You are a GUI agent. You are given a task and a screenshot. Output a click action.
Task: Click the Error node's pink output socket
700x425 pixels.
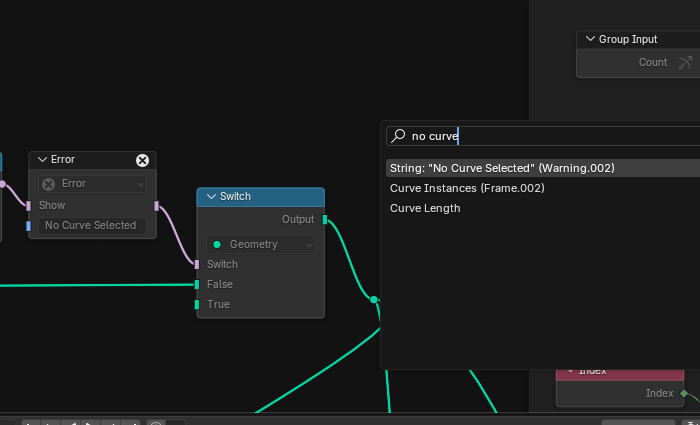point(156,206)
